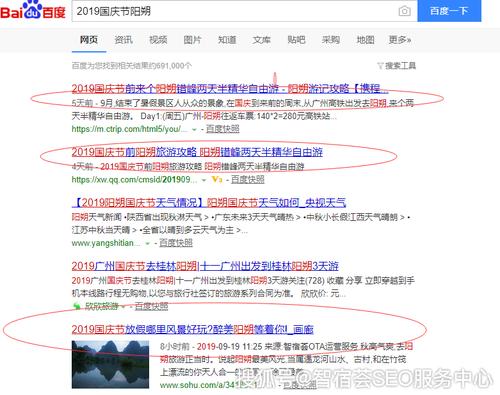Expand dropdown arrow beside 欣欣旅游 source
Screen dimensions: 500x395
tap(123, 306)
